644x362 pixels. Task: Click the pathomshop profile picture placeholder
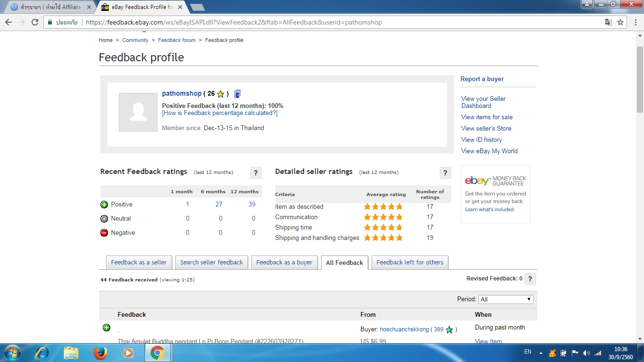[138, 112]
